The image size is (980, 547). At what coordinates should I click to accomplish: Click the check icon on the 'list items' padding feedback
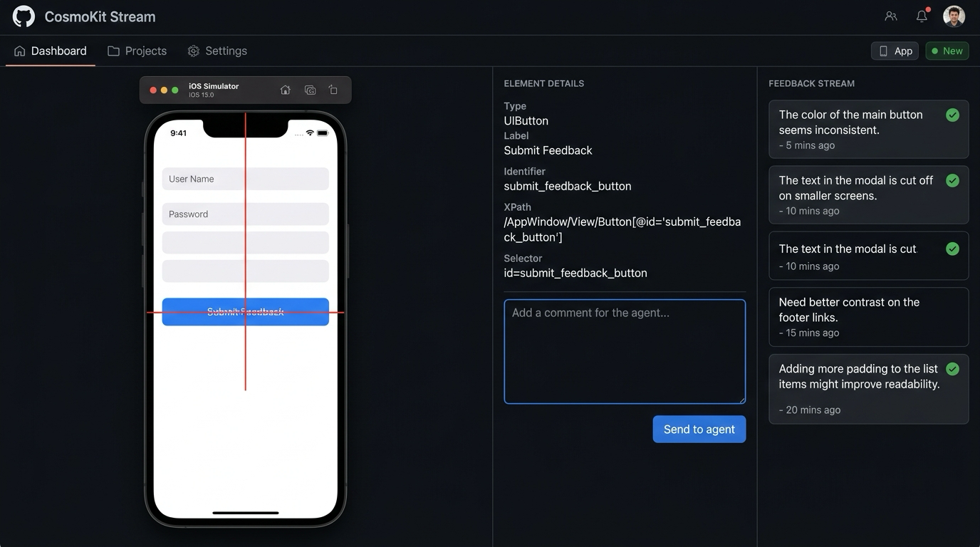(x=952, y=369)
